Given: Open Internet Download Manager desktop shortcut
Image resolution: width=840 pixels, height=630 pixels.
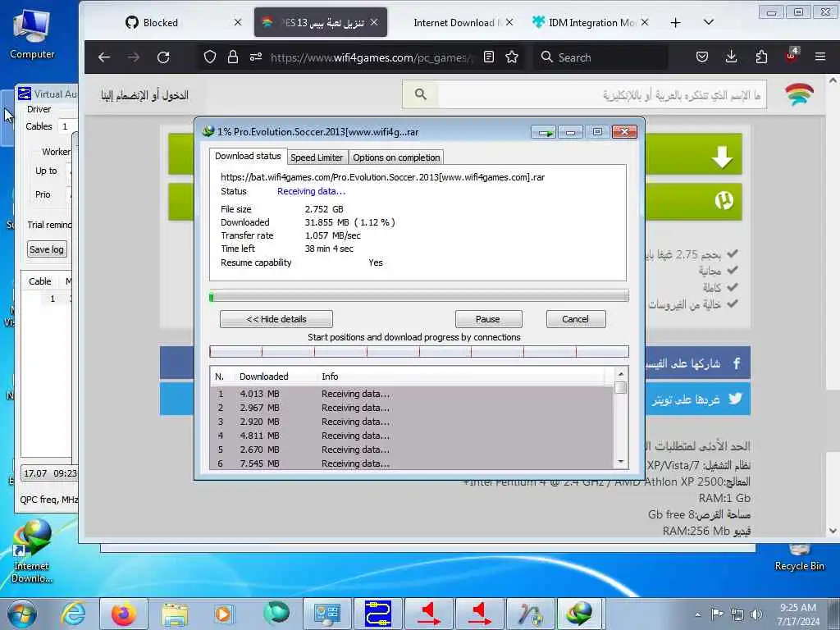Looking at the screenshot, I should (32, 551).
